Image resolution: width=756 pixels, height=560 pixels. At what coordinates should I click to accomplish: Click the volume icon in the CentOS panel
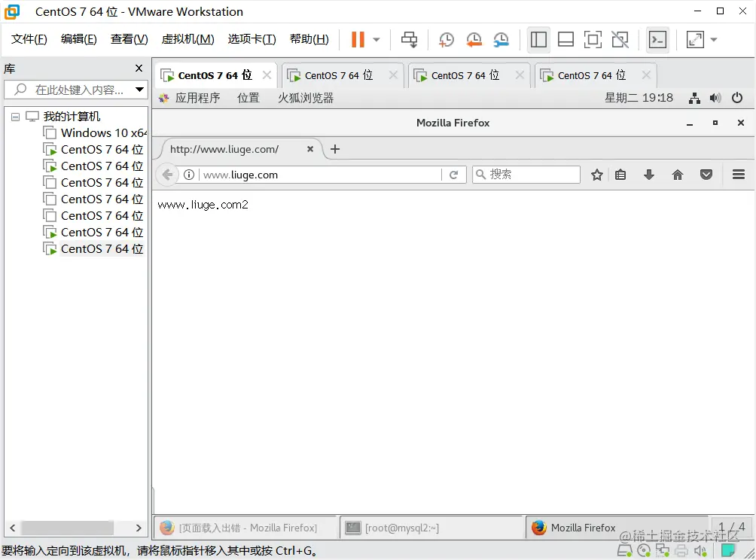tap(715, 99)
